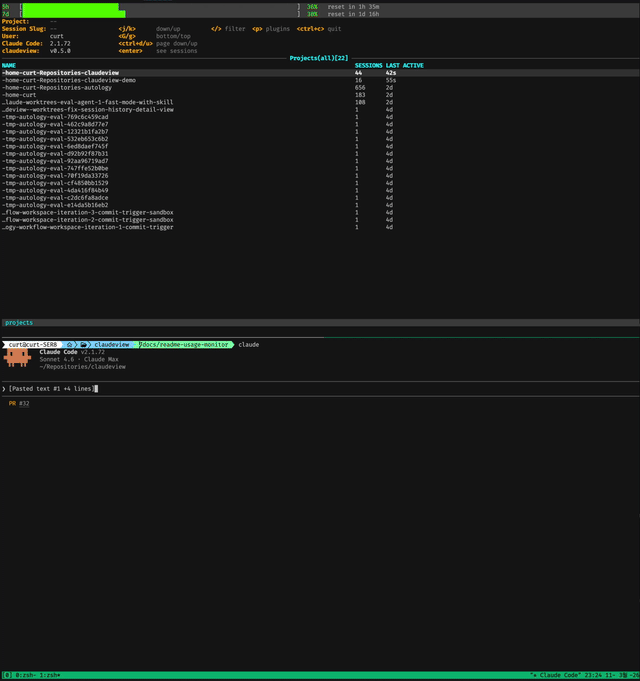The width and height of the screenshot is (640, 681).
Task: Click the 656 sessions count for autology
Action: tap(360, 88)
